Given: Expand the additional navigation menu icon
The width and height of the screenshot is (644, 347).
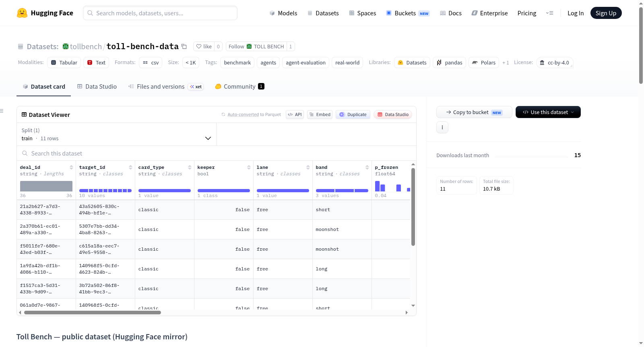Looking at the screenshot, I should [x=549, y=13].
